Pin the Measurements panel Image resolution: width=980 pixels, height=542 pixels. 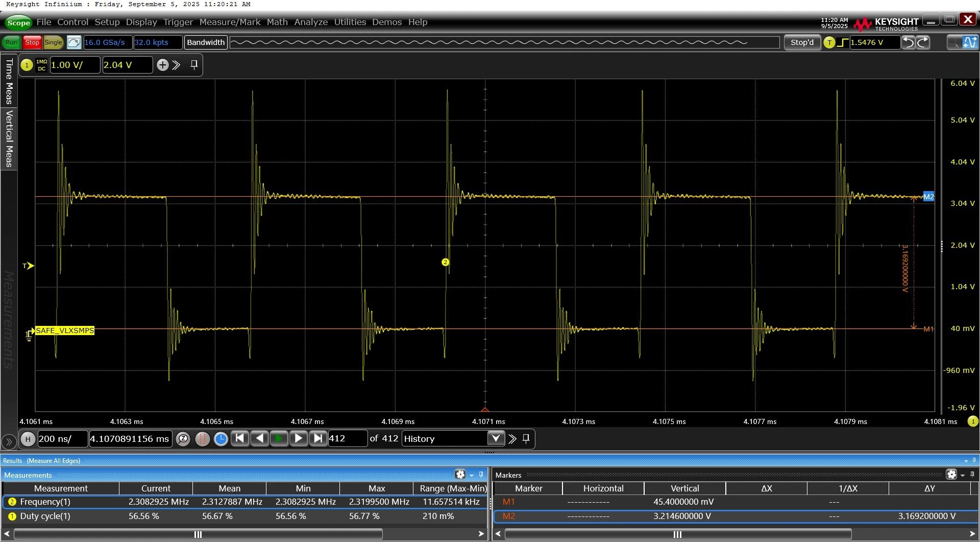(x=481, y=475)
